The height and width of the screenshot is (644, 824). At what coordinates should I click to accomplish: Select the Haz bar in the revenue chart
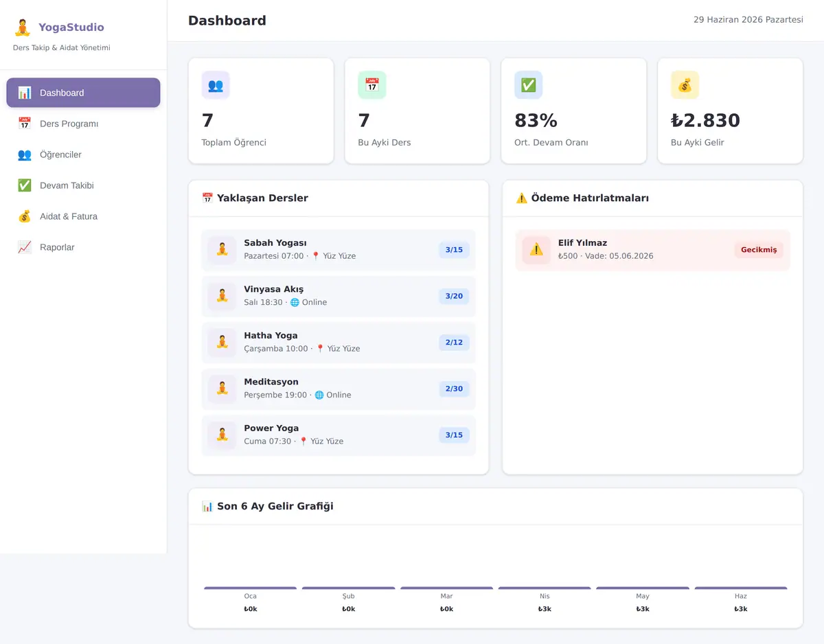(x=741, y=588)
